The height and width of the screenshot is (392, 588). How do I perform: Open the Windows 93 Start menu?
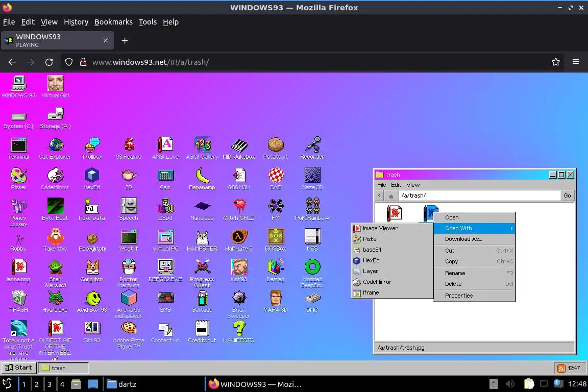click(x=19, y=367)
